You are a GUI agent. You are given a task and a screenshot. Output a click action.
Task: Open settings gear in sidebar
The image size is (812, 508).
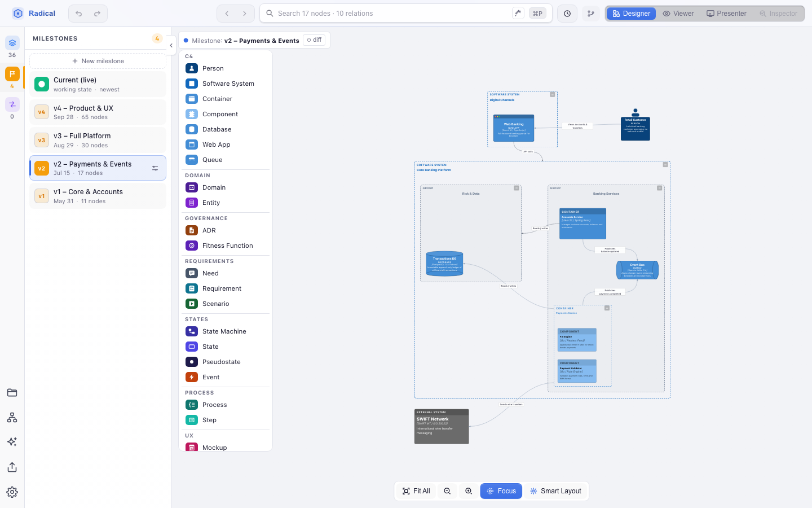pyautogui.click(x=12, y=492)
